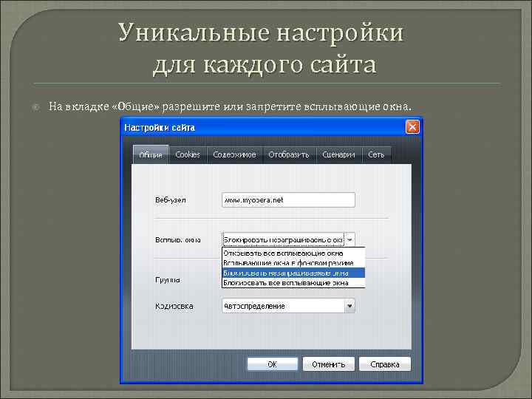This screenshot has height=399, width=532.
Task: Select Блокировать незапрашиваемые окна option
Action: coord(293,273)
